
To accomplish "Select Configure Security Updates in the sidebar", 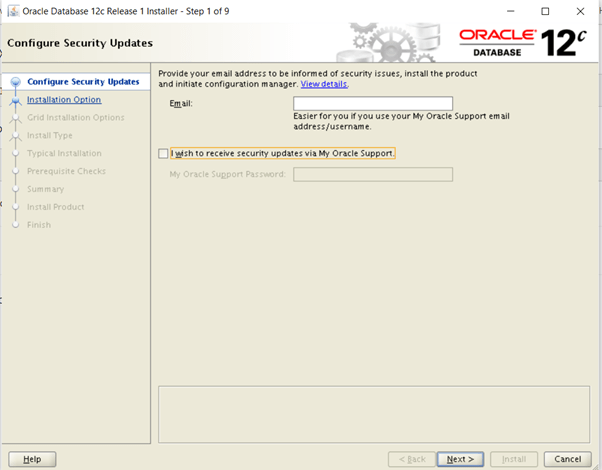I will pos(82,82).
